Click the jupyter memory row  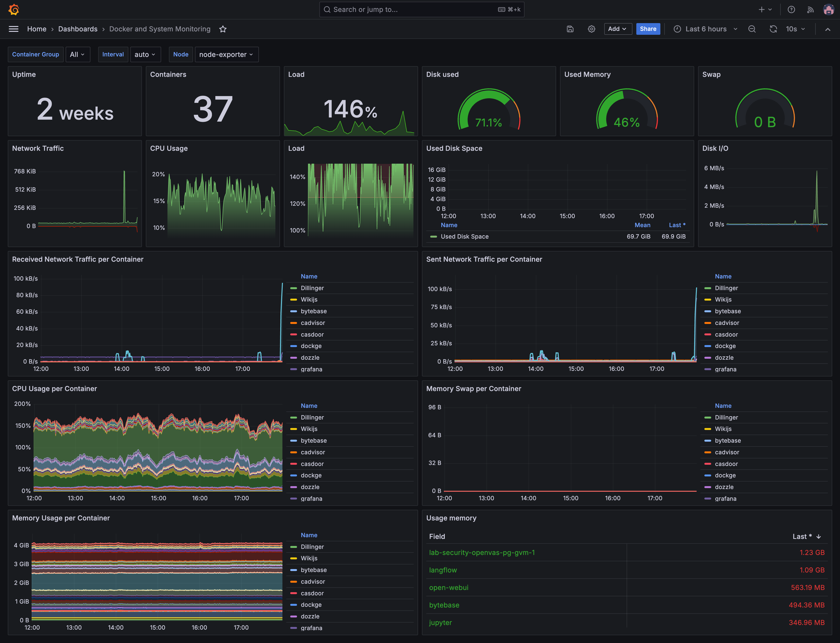click(x=627, y=623)
